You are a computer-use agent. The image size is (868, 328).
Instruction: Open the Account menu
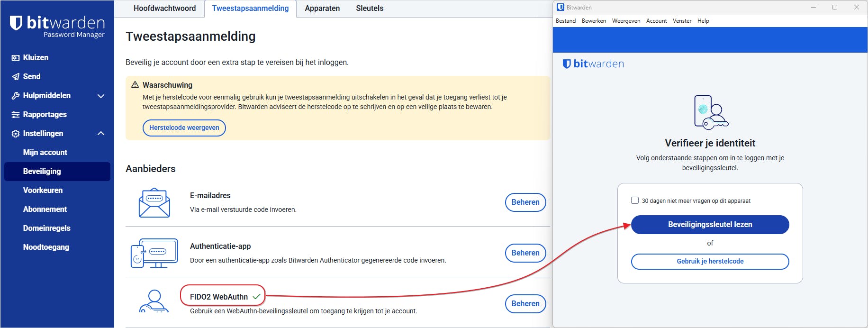(x=656, y=21)
